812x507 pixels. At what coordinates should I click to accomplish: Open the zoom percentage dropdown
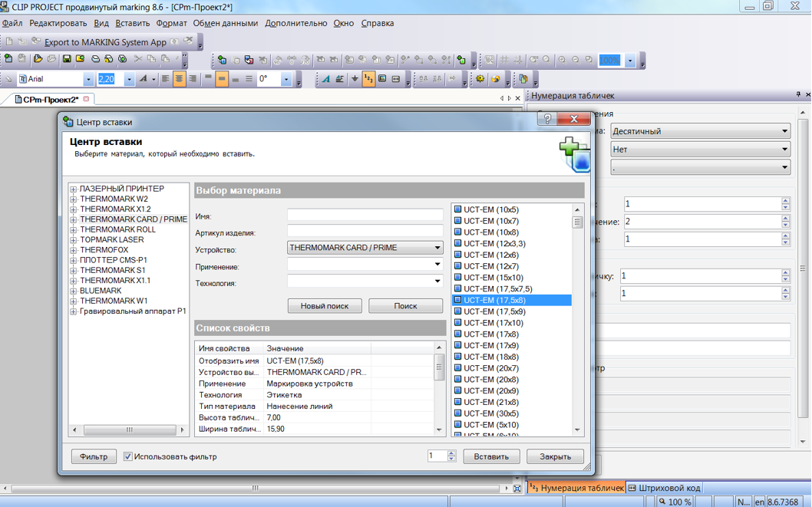[629, 61]
